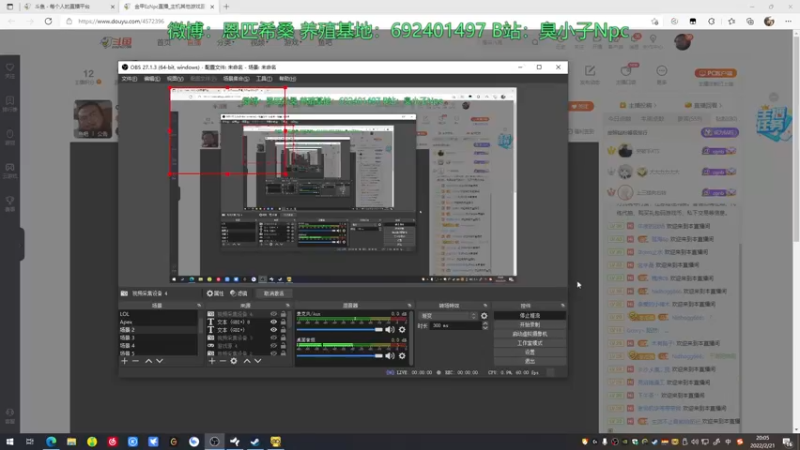Open the 帮助(H) menu in OBS
This screenshot has width=800, height=450.
pyautogui.click(x=287, y=79)
